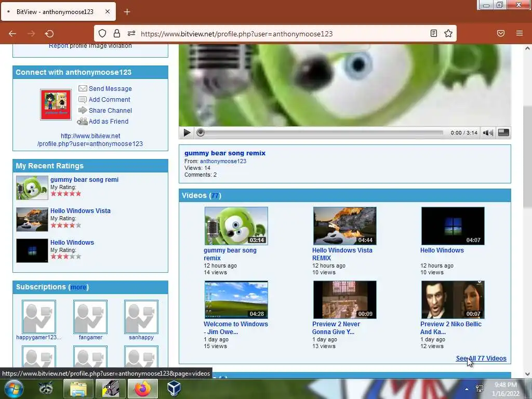Open the gummy bear song remix 03:14 thumbnail
Screen dimensions: 532x399
(236, 226)
